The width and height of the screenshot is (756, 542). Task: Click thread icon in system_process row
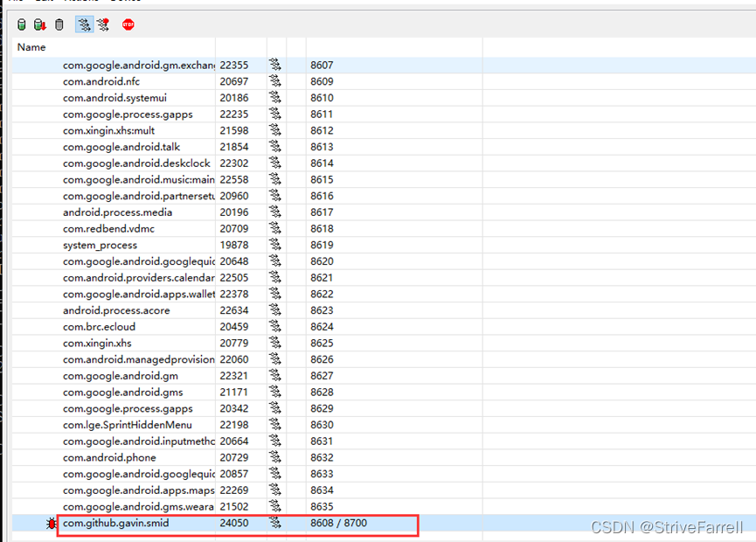point(274,245)
